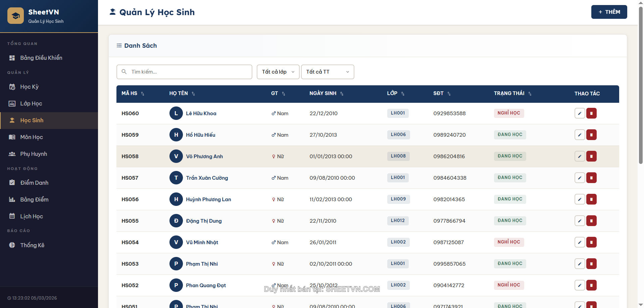Image resolution: width=644 pixels, height=308 pixels.
Task: Click the delete icon for Vũ Minh Nhật
Action: (x=591, y=242)
